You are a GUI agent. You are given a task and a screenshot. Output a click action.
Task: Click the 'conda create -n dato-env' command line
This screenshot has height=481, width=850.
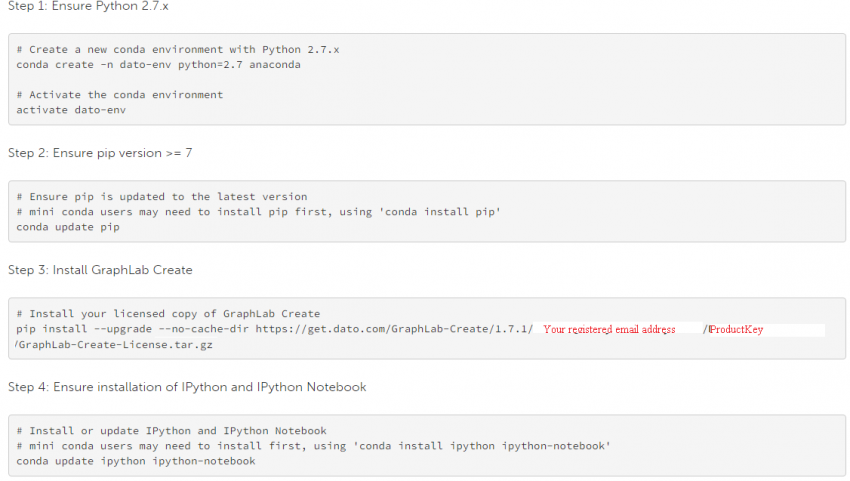pyautogui.click(x=158, y=64)
